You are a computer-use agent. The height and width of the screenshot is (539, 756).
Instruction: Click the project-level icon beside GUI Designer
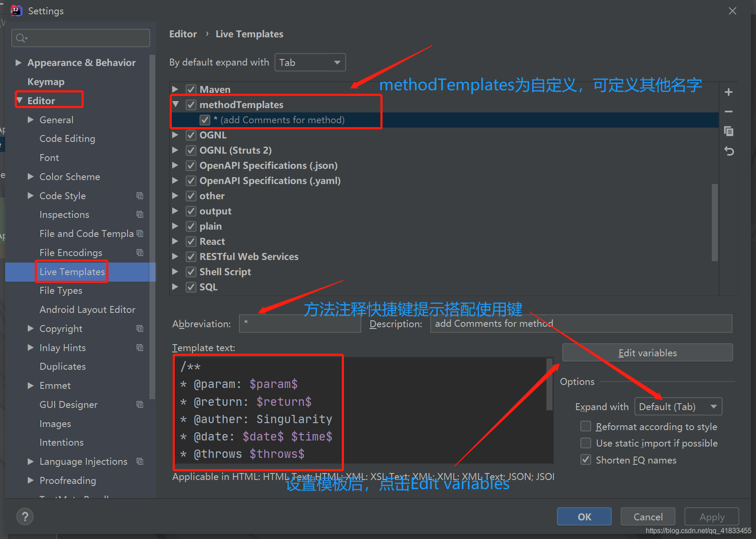pyautogui.click(x=140, y=404)
